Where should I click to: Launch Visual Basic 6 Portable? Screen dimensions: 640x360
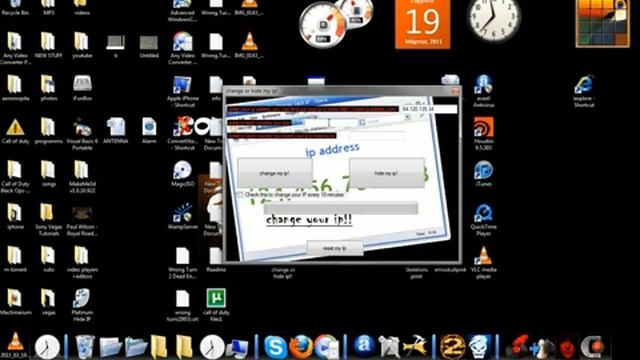(x=82, y=133)
